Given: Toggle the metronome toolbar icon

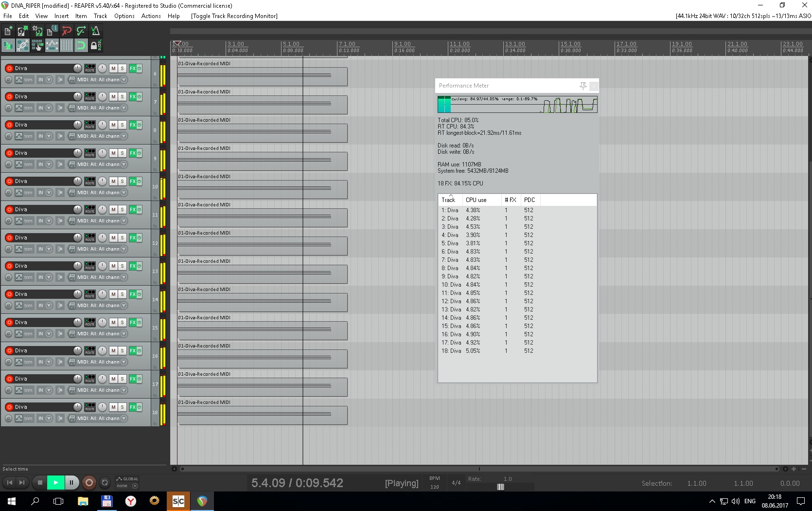Looking at the screenshot, I should (95, 31).
